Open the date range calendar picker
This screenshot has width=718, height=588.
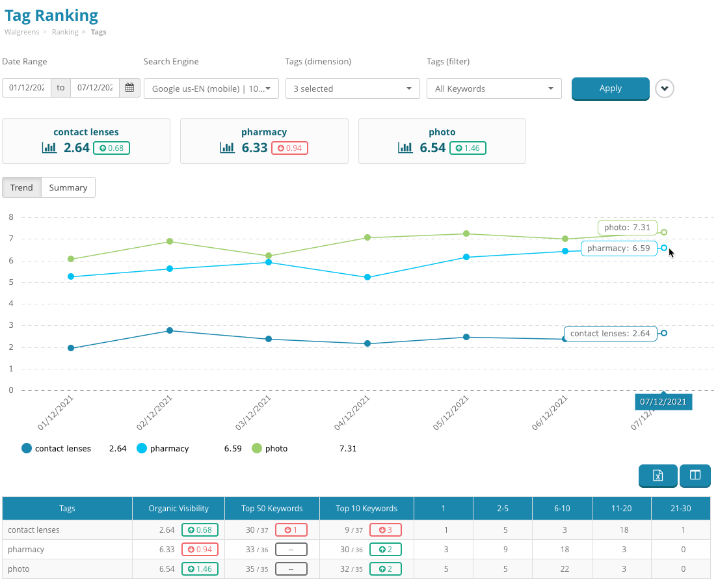(x=129, y=88)
